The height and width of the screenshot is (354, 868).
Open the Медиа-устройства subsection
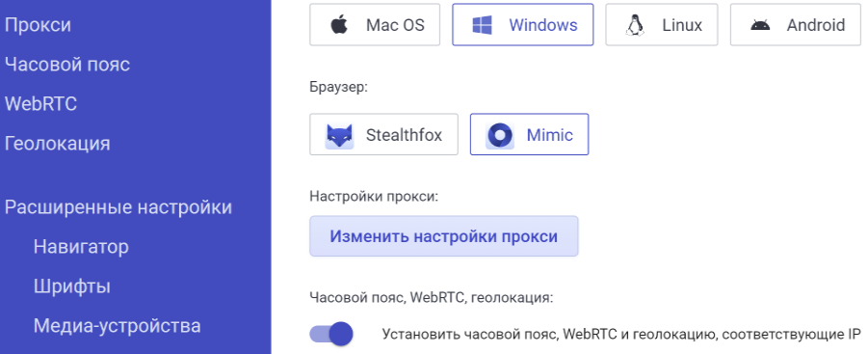(x=117, y=326)
